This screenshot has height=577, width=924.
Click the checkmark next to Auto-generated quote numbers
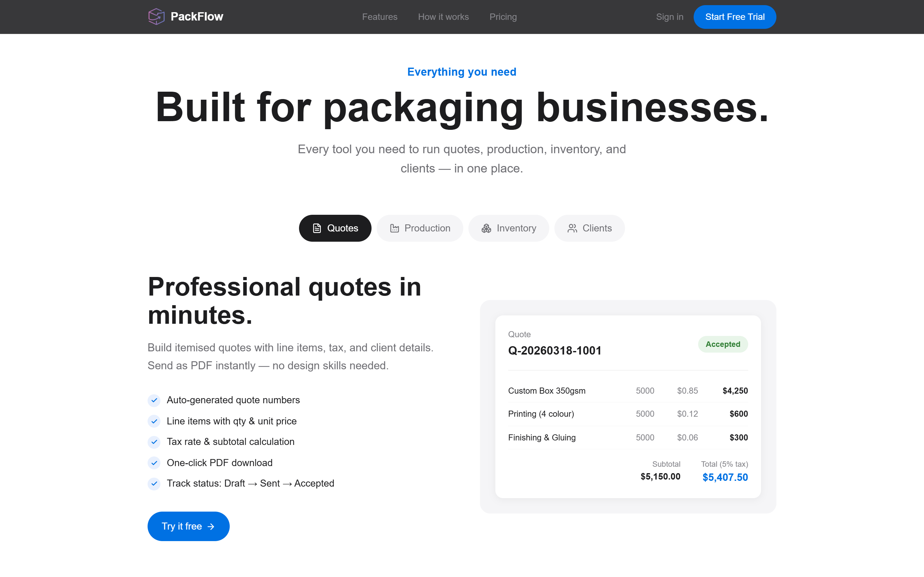154,400
